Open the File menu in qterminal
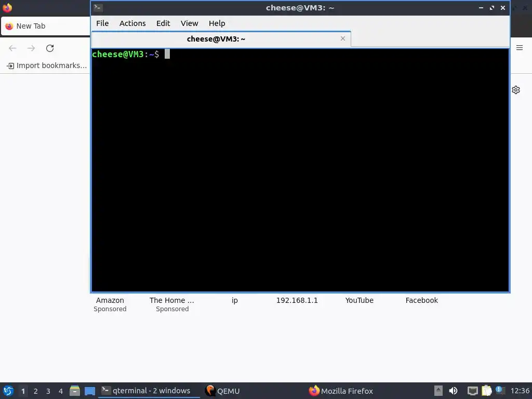Viewport: 532px width, 399px height. click(x=102, y=23)
